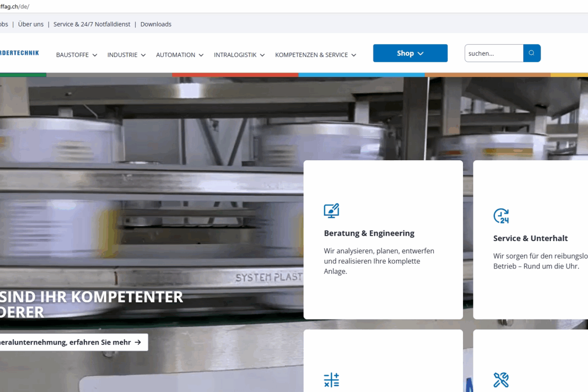Click the wrench and screwdriver tools icon
Screen dimensions: 588x392
[x=501, y=380]
